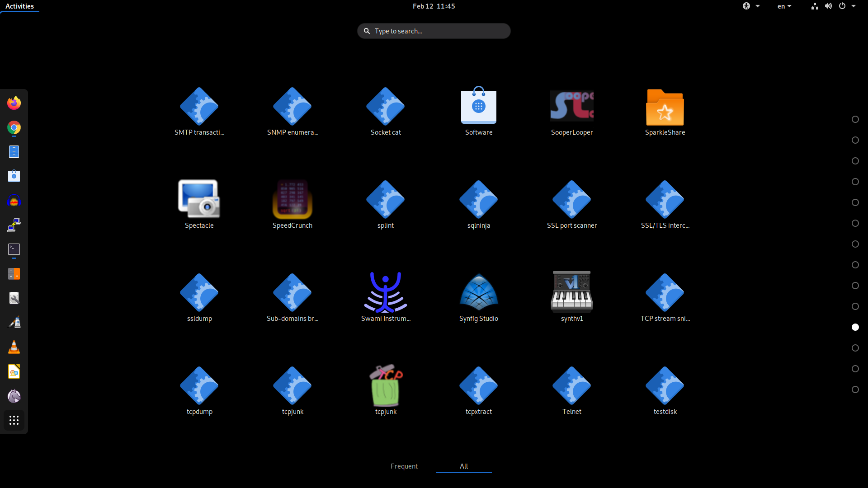Screen dimensions: 868x488
Task: Select the currently active filled page dot
Action: 855,327
